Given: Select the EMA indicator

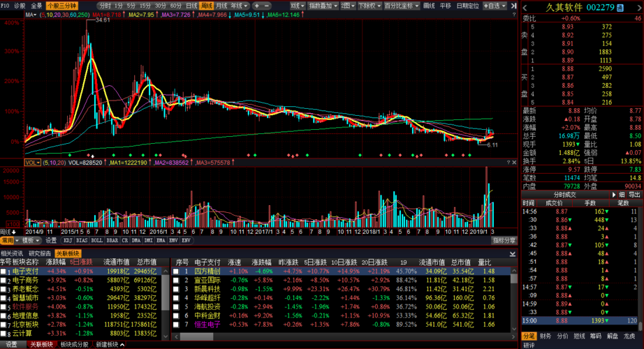Looking at the screenshot, I should [x=161, y=241].
